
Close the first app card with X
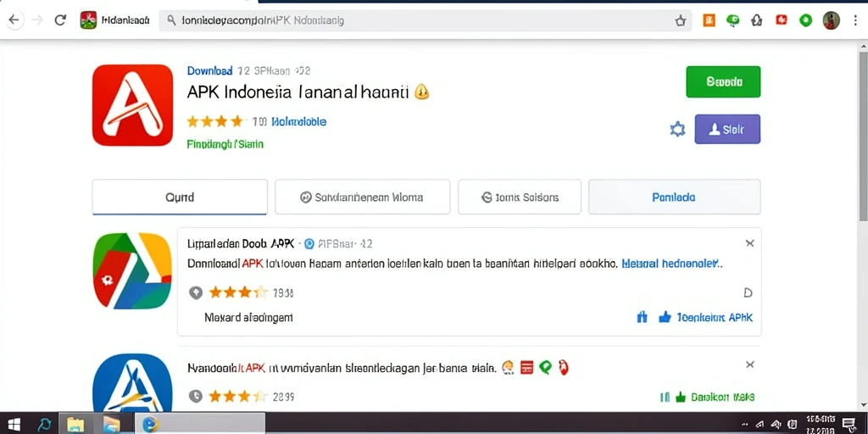tap(749, 243)
